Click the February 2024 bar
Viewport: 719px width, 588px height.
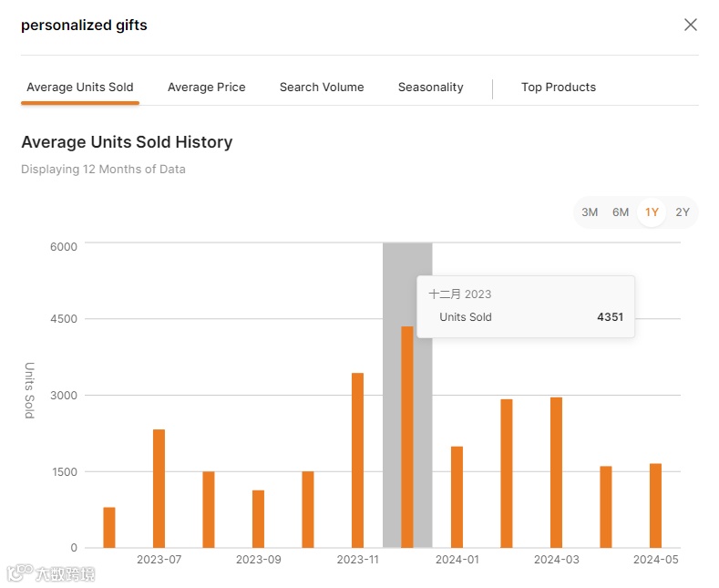tap(507, 473)
